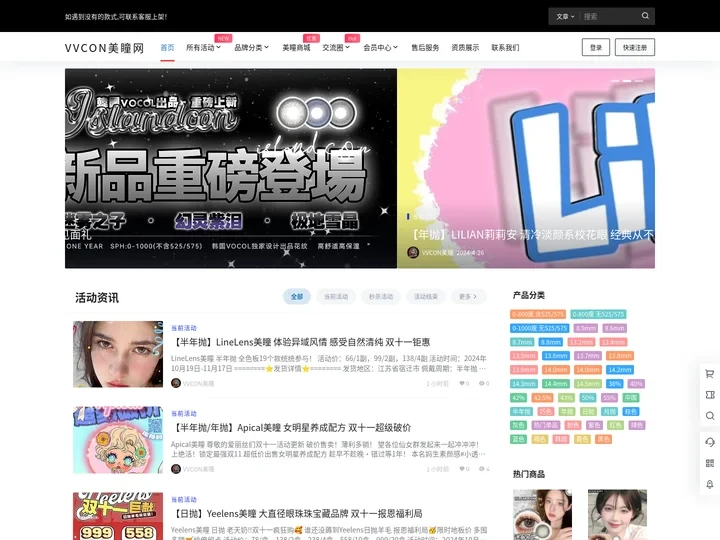Open notifications bell sidebar icon

point(709,484)
